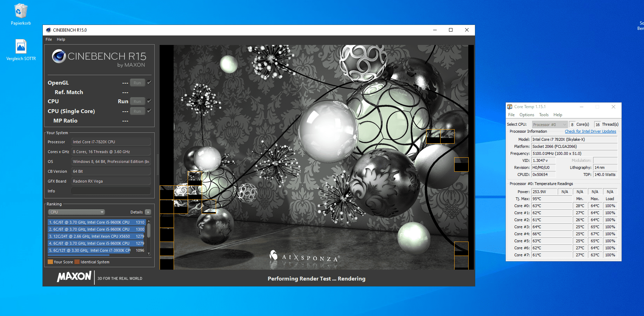The height and width of the screenshot is (316, 644).
Task: Open Core Temp Help menu
Action: [x=558, y=115]
